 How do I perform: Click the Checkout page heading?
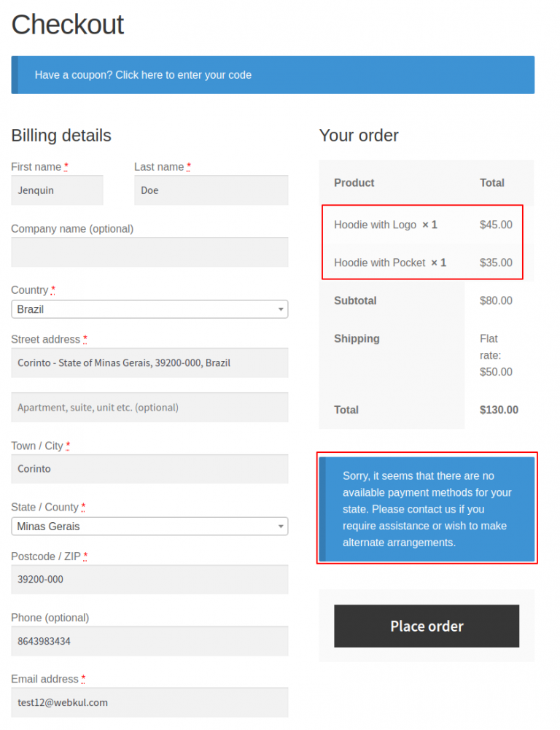pos(67,25)
